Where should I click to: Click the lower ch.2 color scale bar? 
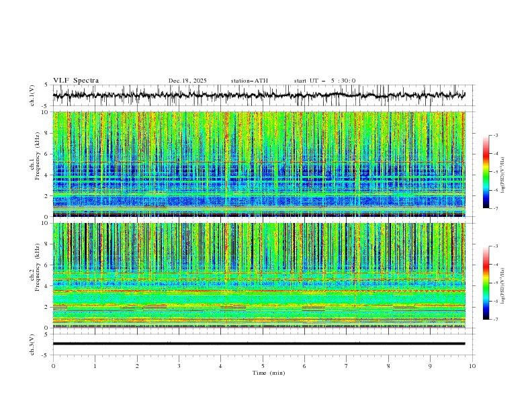click(486, 283)
